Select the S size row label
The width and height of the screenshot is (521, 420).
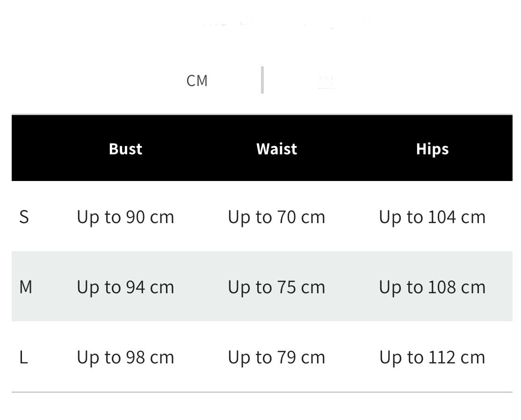pos(24,217)
